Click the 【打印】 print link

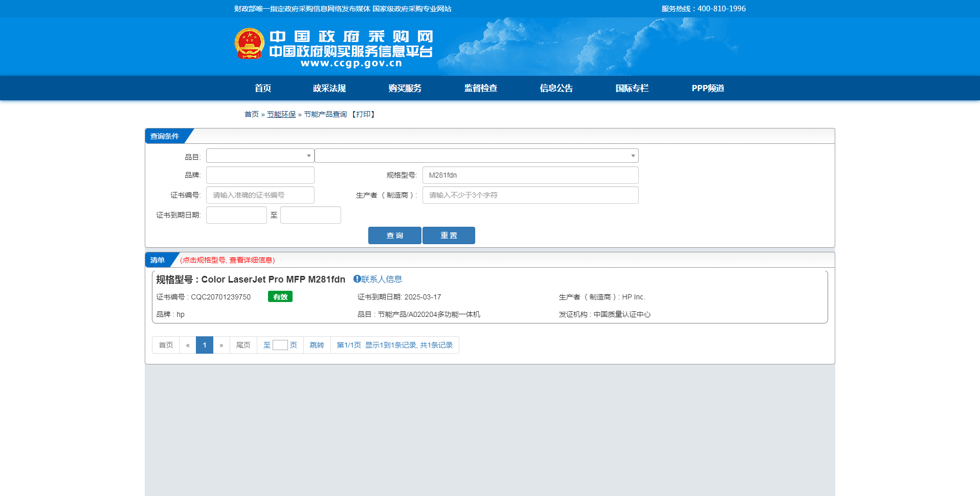[364, 114]
